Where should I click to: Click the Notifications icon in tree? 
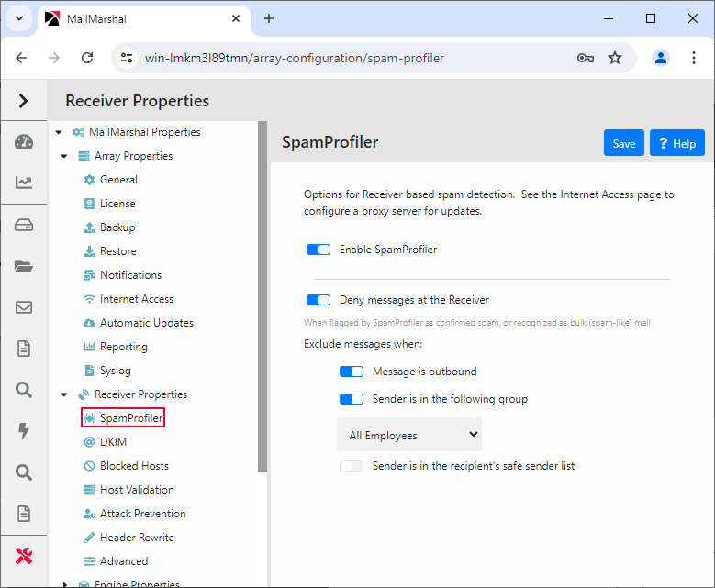point(89,275)
